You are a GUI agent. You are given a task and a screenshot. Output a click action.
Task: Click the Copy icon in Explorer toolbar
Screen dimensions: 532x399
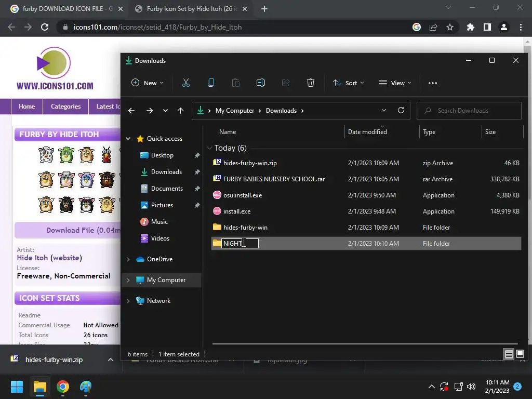tap(211, 83)
